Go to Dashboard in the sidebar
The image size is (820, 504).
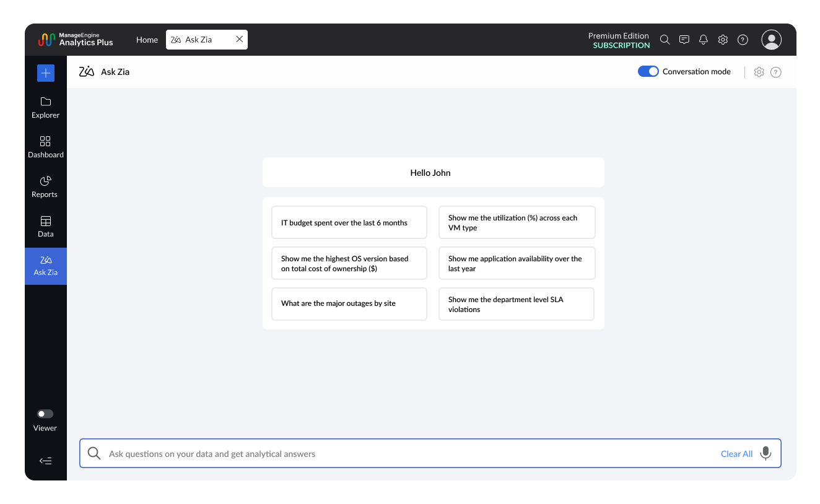[46, 147]
